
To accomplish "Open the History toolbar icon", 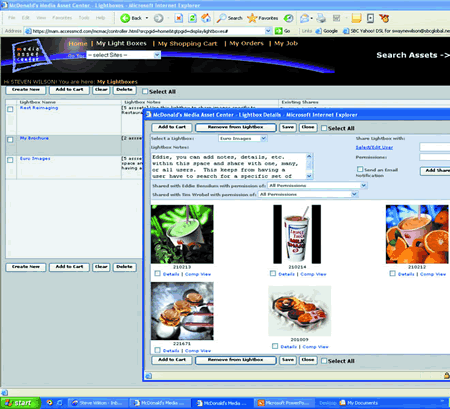I will tap(289, 18).
